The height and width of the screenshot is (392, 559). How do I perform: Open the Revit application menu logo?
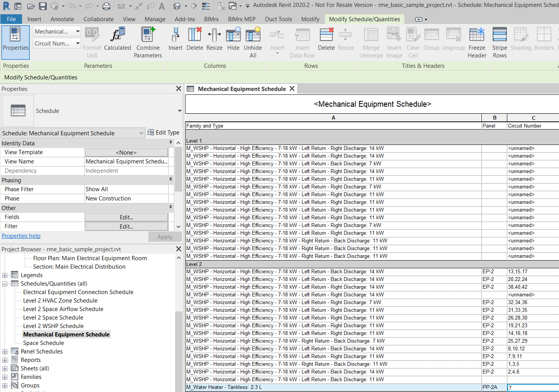pos(7,6)
